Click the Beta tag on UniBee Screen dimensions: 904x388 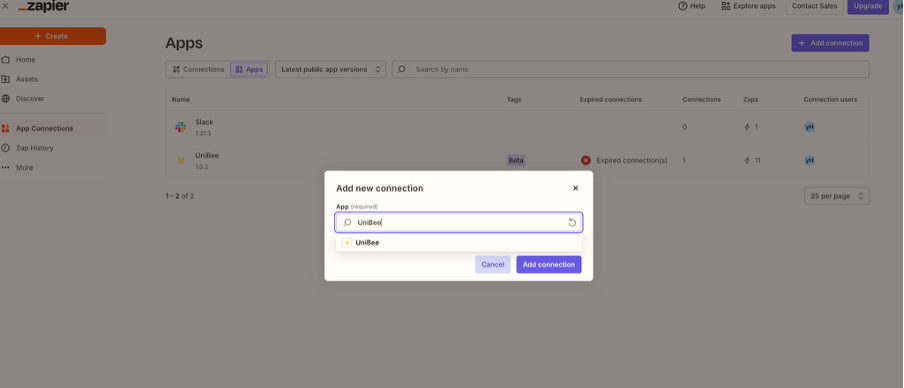pyautogui.click(x=516, y=160)
